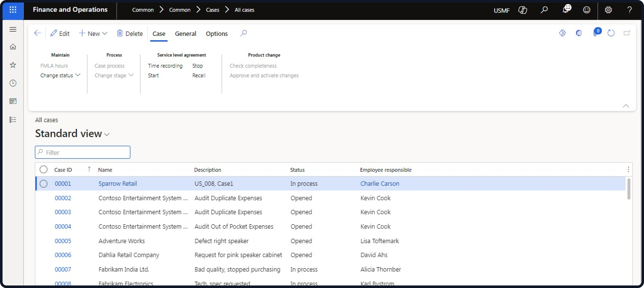644x288 pixels.
Task: Switch to the Options tab
Action: [x=217, y=33]
